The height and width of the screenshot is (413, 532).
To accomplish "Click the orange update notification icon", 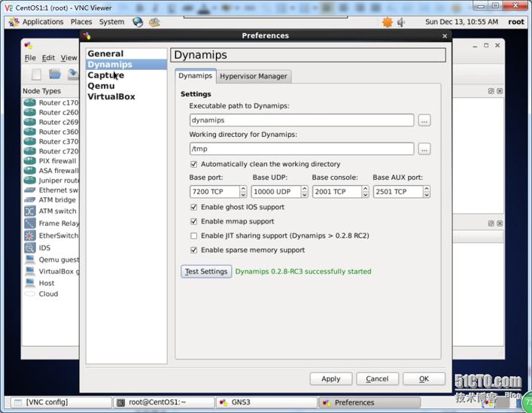I will [387, 23].
